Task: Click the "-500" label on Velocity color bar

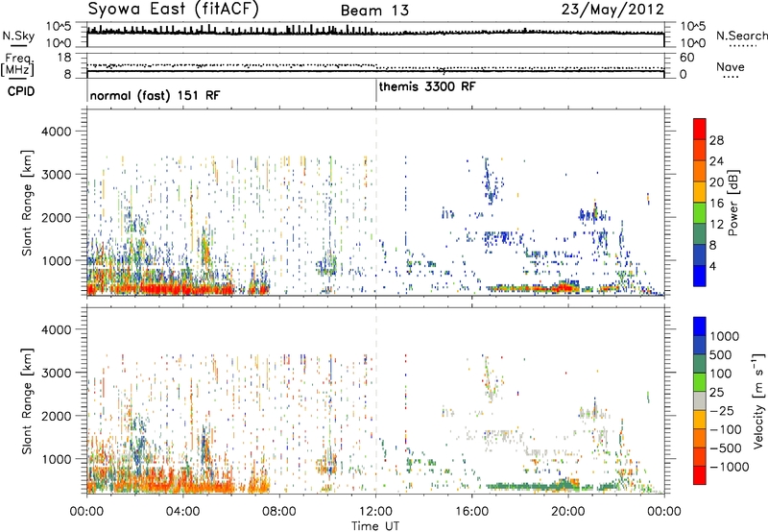Action: tap(726, 448)
